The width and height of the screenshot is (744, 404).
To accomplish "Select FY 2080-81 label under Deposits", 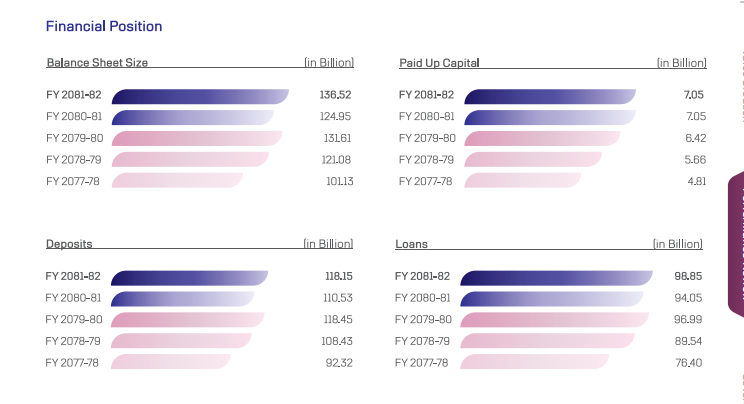I will (74, 298).
